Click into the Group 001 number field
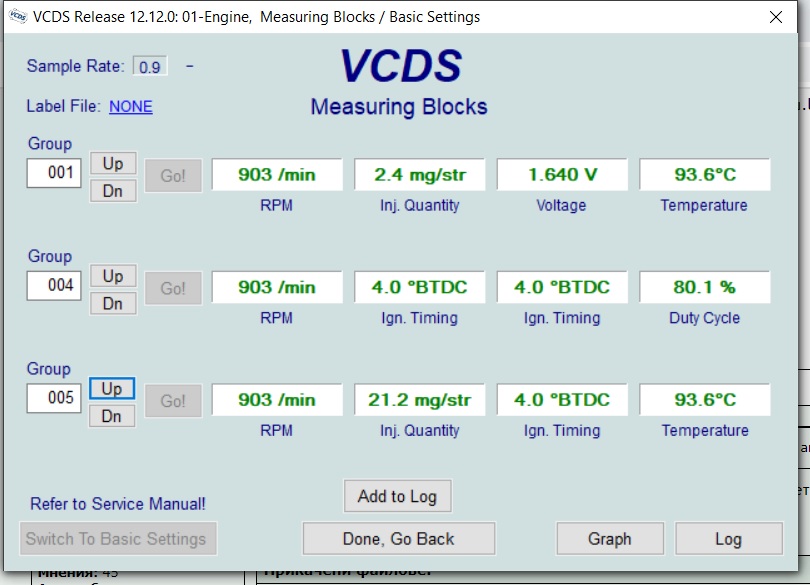 tap(54, 174)
